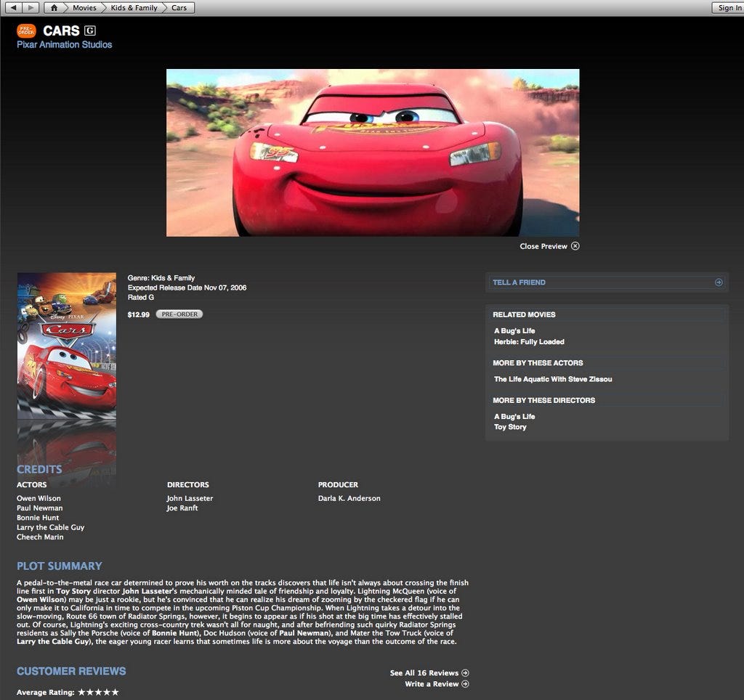Click the Sign In button
Viewport: 744px width, 700px height.
click(729, 7)
